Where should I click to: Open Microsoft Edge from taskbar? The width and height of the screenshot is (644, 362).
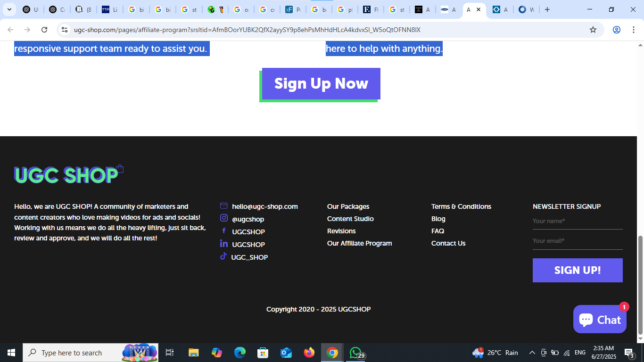click(240, 353)
